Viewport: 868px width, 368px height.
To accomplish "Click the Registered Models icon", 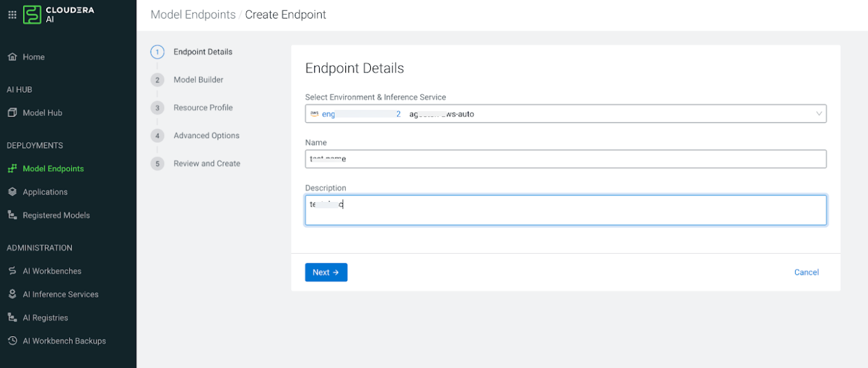I will (x=12, y=215).
